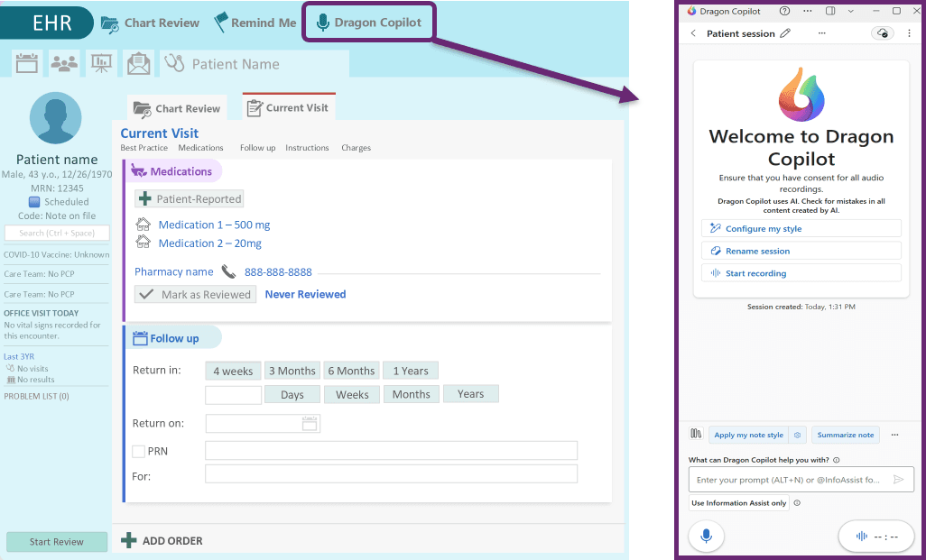Screen dimensions: 926x560
Task: Click the return interval number field
Action: click(x=233, y=395)
